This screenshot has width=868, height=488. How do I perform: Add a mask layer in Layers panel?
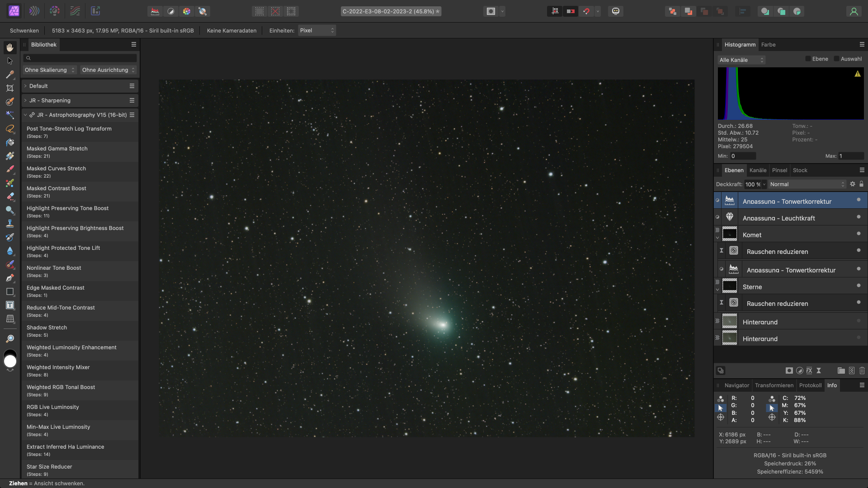pos(789,371)
